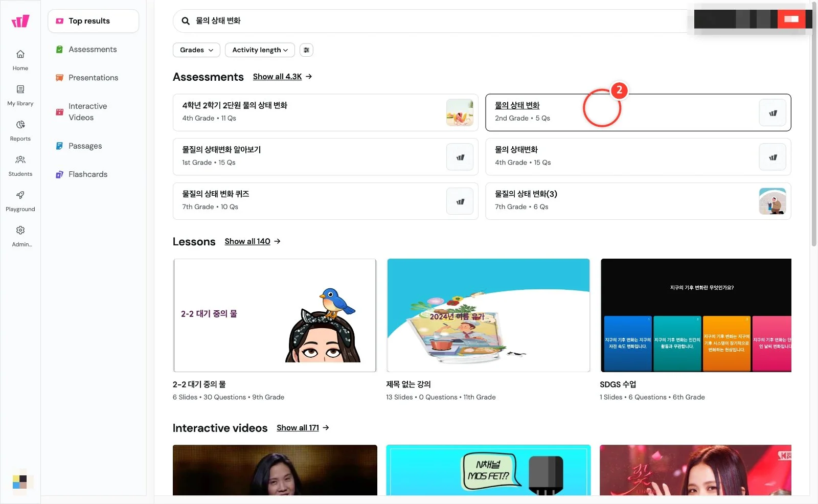Click the Wayground logo

tap(20, 21)
